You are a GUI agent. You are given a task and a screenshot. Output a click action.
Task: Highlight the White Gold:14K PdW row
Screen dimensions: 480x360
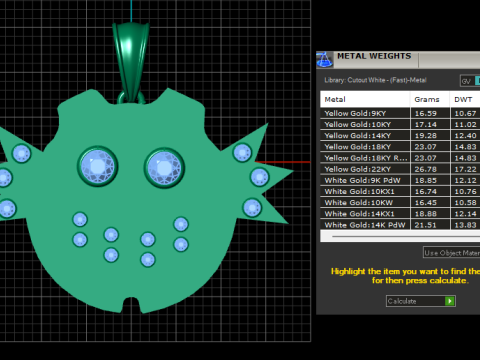point(400,225)
